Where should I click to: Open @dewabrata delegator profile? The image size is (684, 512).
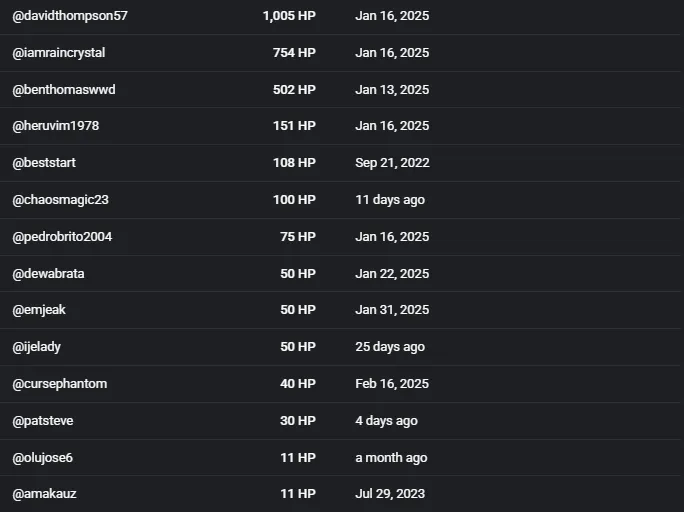pyautogui.click(x=48, y=274)
